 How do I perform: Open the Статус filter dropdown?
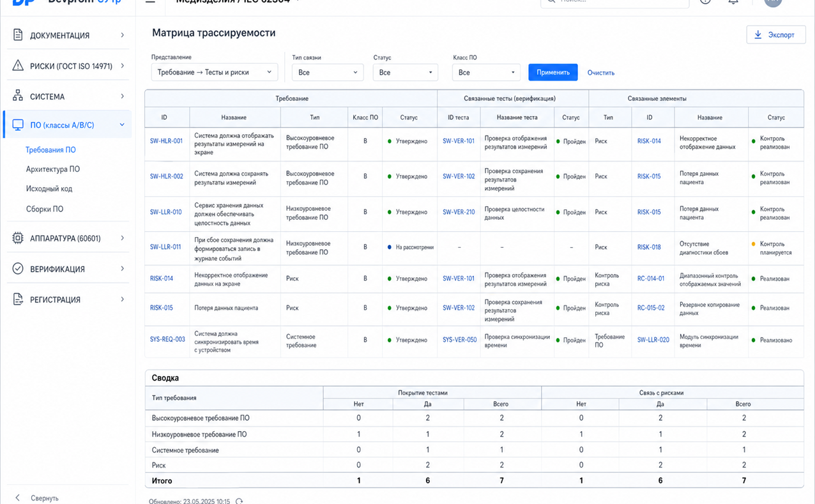pos(406,72)
